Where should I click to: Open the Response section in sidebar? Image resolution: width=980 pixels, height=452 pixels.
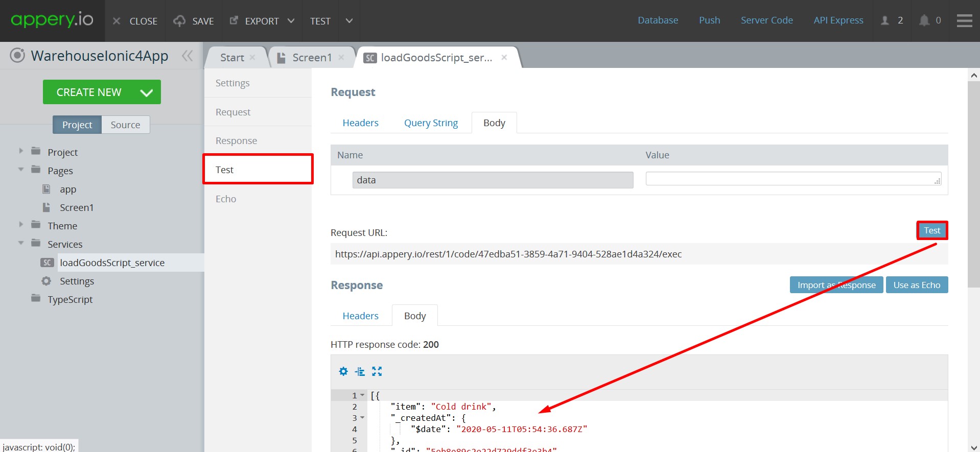coord(258,140)
